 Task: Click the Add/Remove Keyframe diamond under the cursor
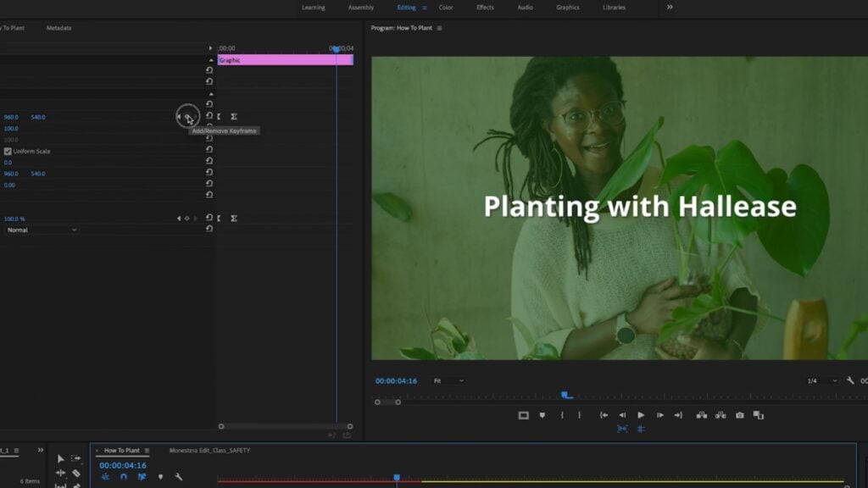(x=187, y=117)
